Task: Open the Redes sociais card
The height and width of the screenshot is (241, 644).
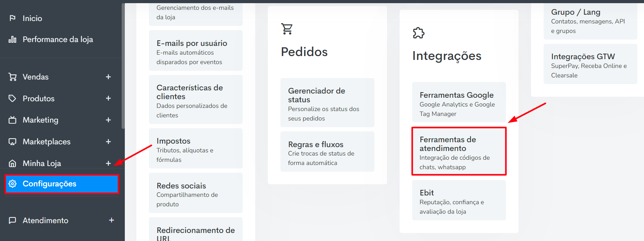Action: (196, 193)
